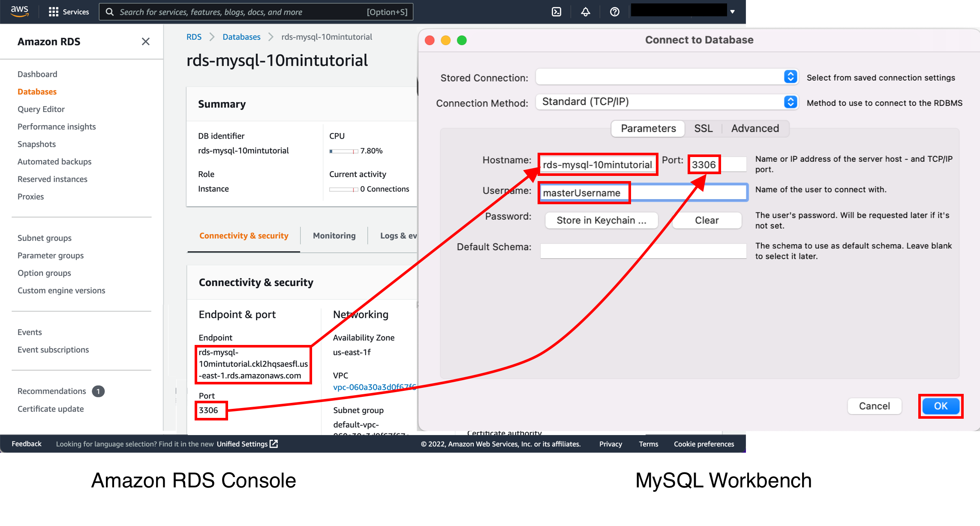Click the AWS account settings icon
The image size is (980, 526).
[681, 12]
